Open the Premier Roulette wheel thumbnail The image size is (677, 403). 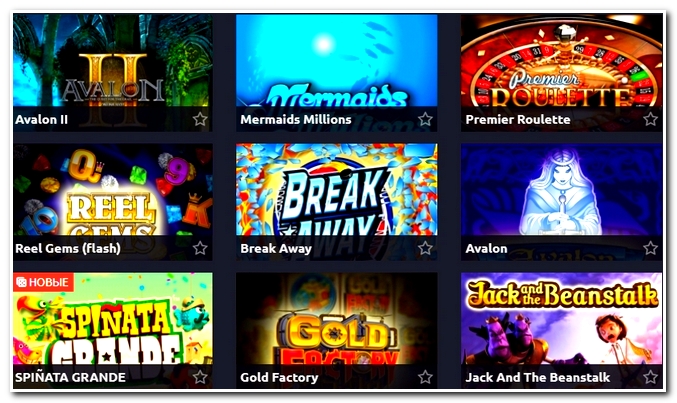pos(561,60)
